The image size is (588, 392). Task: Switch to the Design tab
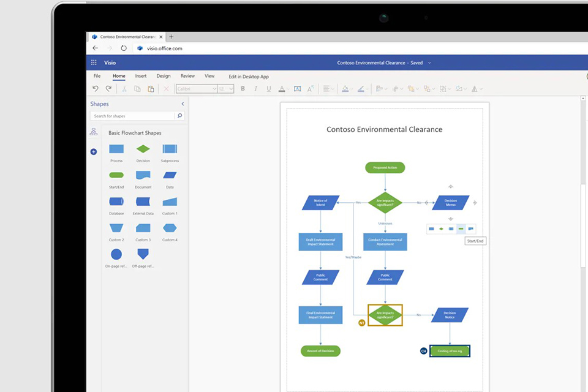[x=163, y=76]
